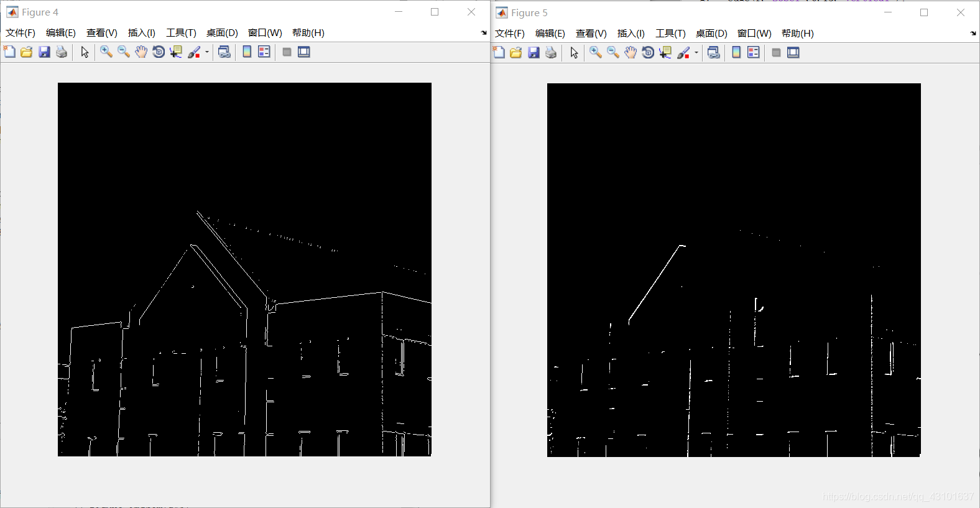980x508 pixels.
Task: Open brush color dropdown arrow in Figure 4
Action: pos(206,52)
